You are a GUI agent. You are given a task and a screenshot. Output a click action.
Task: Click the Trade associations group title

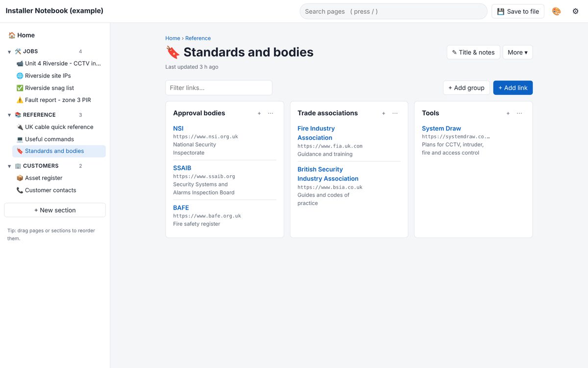pos(328,113)
